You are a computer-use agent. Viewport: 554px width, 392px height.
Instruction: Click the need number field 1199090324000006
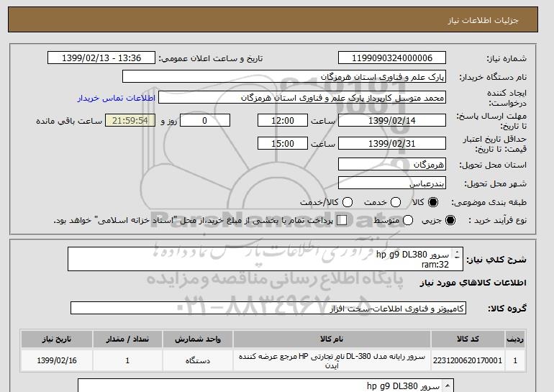click(392, 58)
